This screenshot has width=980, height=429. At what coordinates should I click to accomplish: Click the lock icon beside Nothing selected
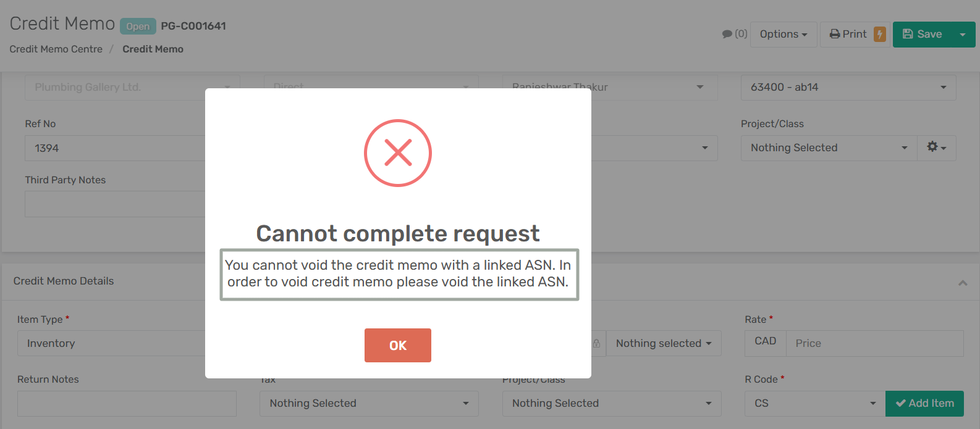coord(596,343)
